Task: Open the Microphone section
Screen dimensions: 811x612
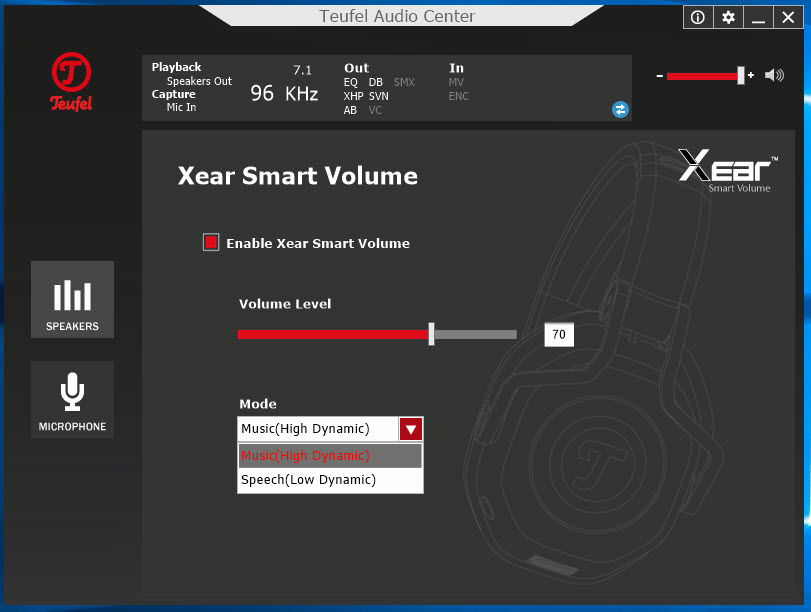Action: pyautogui.click(x=72, y=399)
